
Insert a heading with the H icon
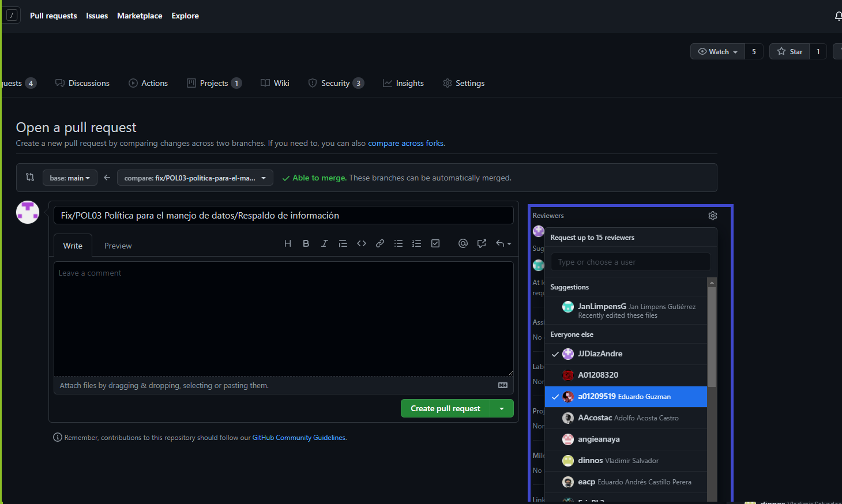click(x=288, y=243)
